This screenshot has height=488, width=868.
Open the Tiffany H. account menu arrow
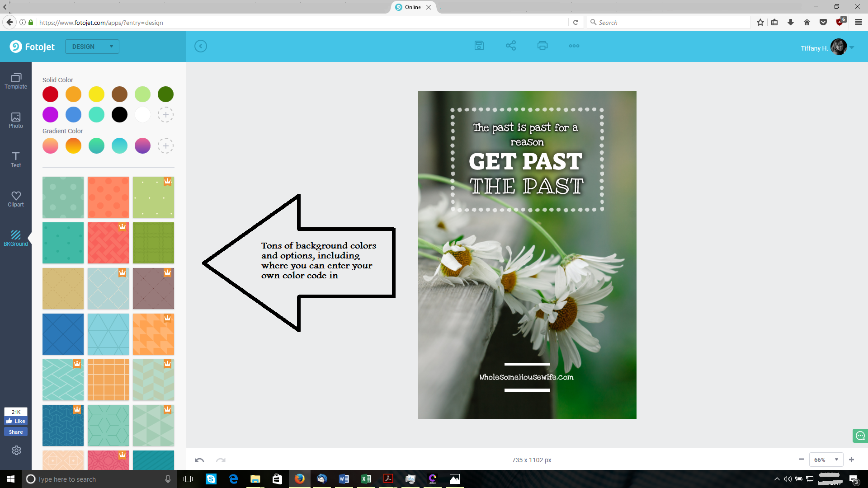pyautogui.click(x=852, y=47)
